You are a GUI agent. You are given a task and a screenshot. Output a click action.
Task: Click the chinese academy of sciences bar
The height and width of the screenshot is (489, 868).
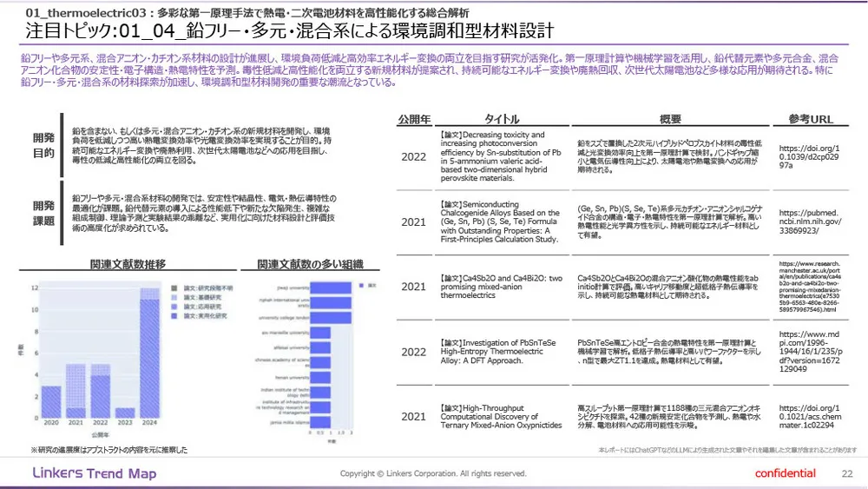[x=320, y=362]
